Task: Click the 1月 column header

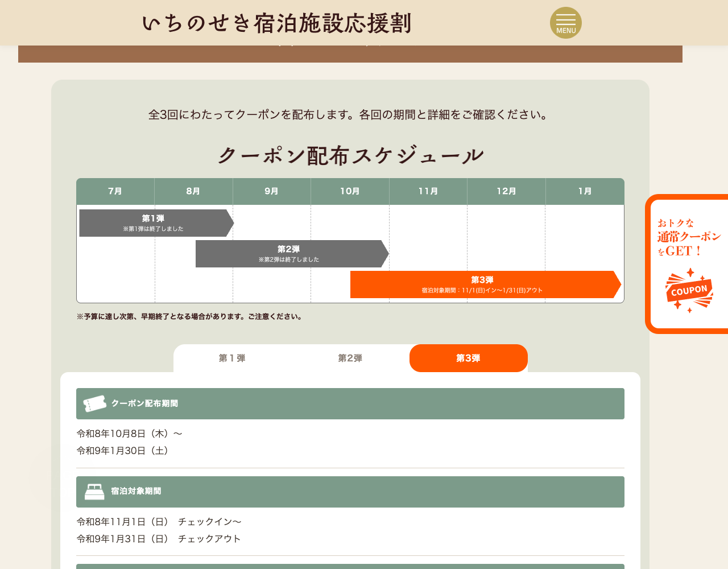Action: (585, 191)
